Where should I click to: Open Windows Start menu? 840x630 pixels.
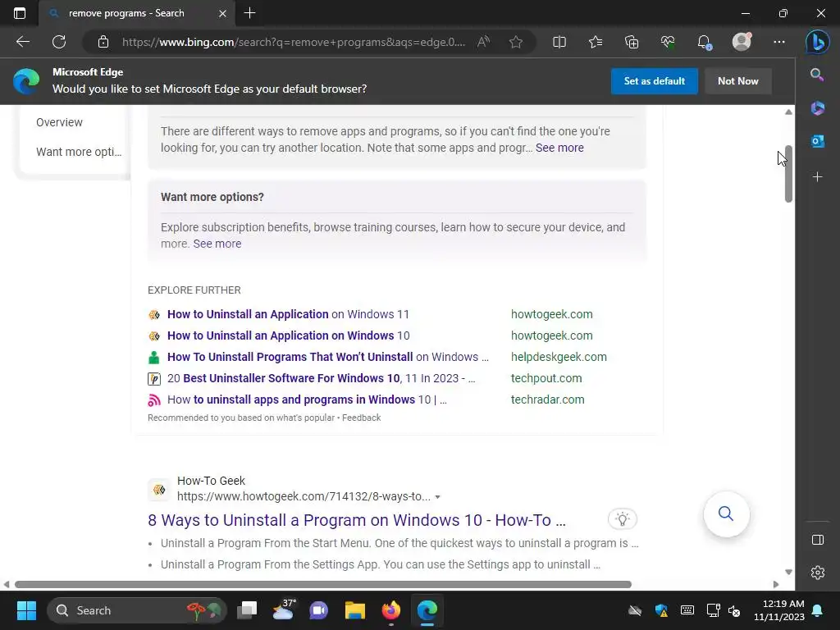(x=26, y=610)
